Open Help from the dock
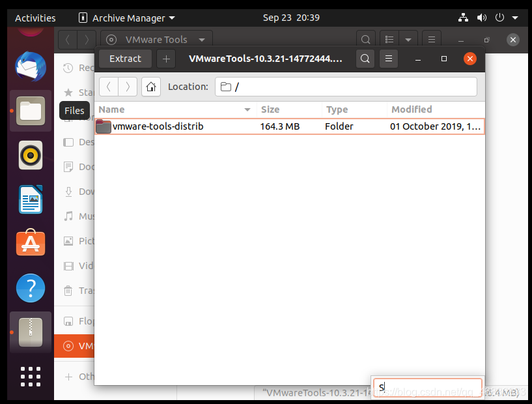 (x=31, y=288)
